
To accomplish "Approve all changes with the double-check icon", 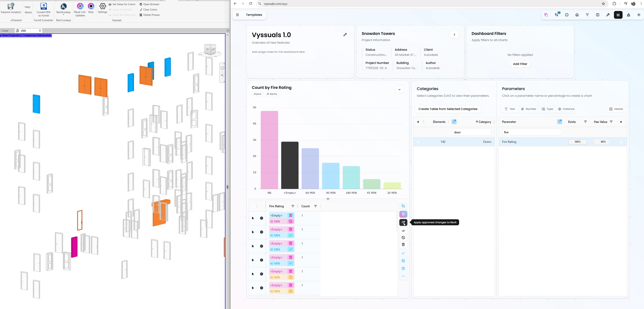I will 403,231.
